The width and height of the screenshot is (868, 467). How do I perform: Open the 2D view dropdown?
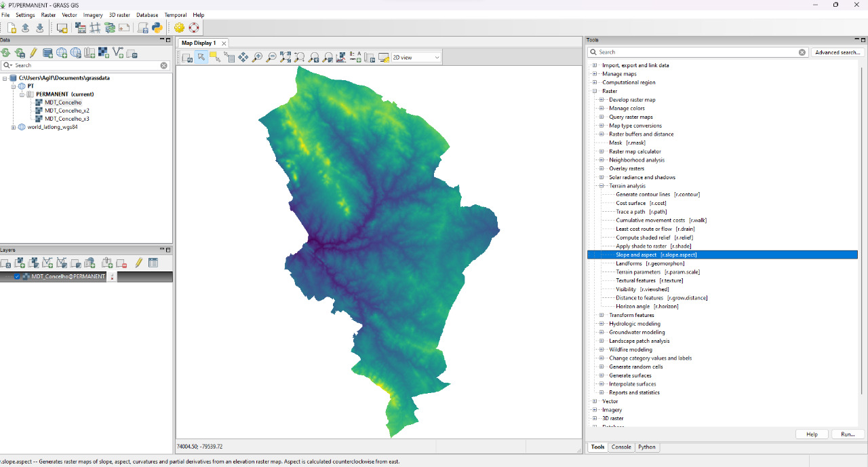coord(416,58)
